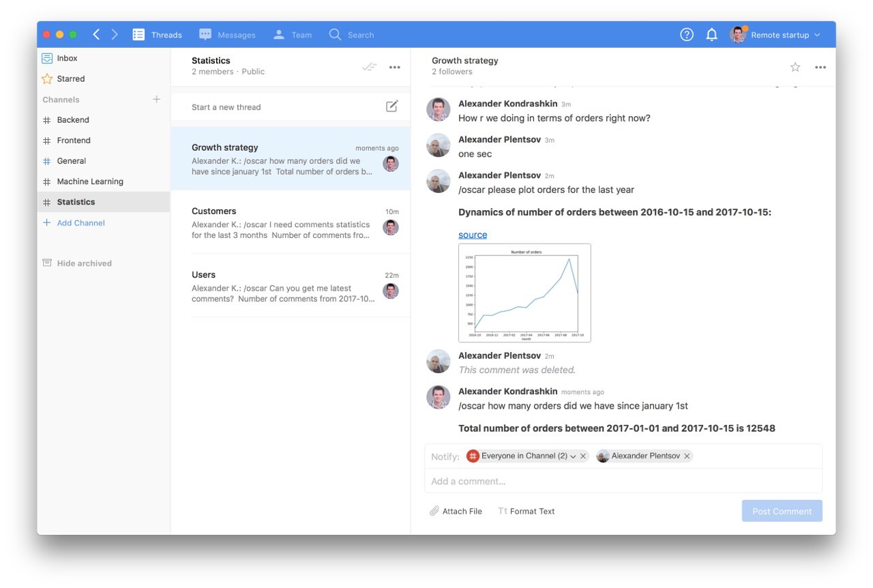Click Add Channel link
The image size is (873, 588).
tap(74, 223)
